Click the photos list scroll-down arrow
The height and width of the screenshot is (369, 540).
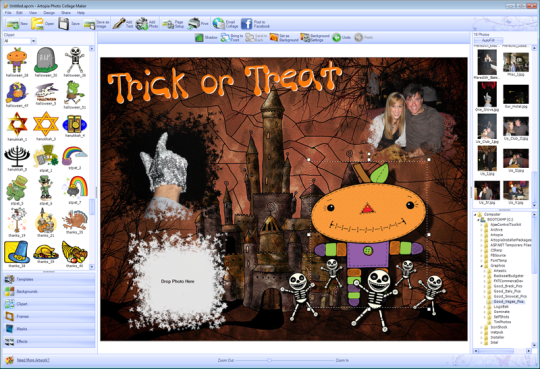(534, 205)
